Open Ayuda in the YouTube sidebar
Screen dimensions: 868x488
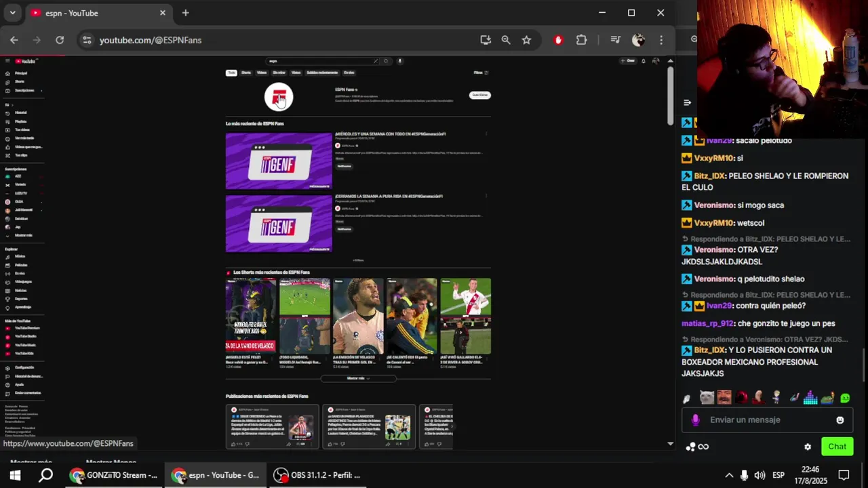[20, 384]
